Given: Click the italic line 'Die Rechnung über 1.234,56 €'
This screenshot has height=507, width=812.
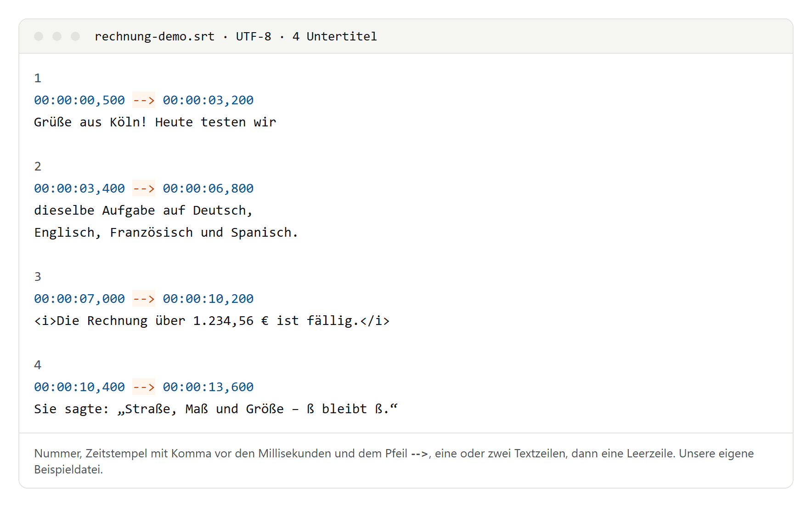Looking at the screenshot, I should click(212, 321).
